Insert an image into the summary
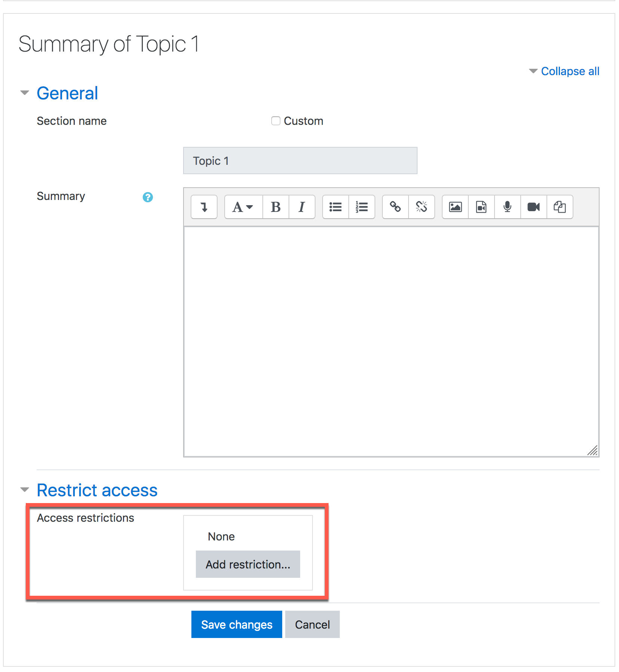 coord(455,207)
